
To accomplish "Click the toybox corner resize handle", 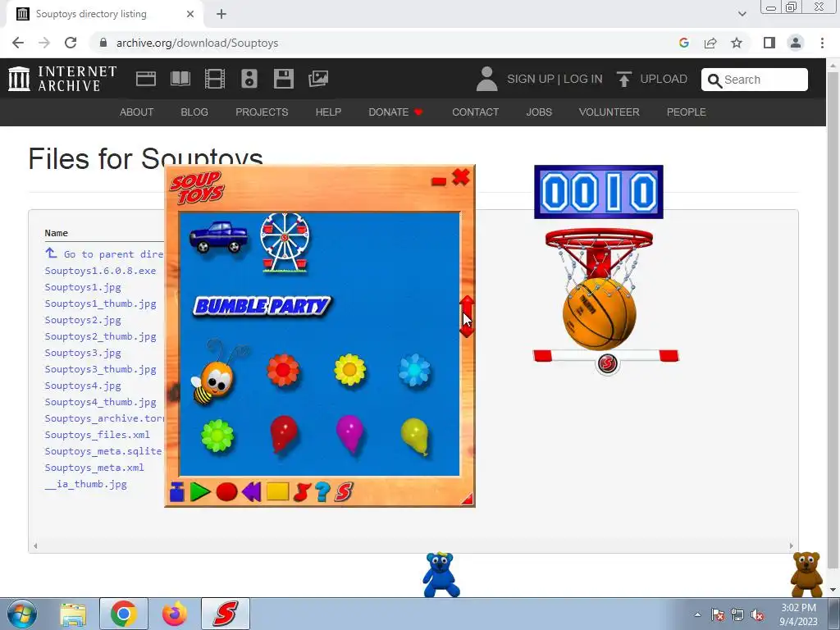I will (467, 499).
